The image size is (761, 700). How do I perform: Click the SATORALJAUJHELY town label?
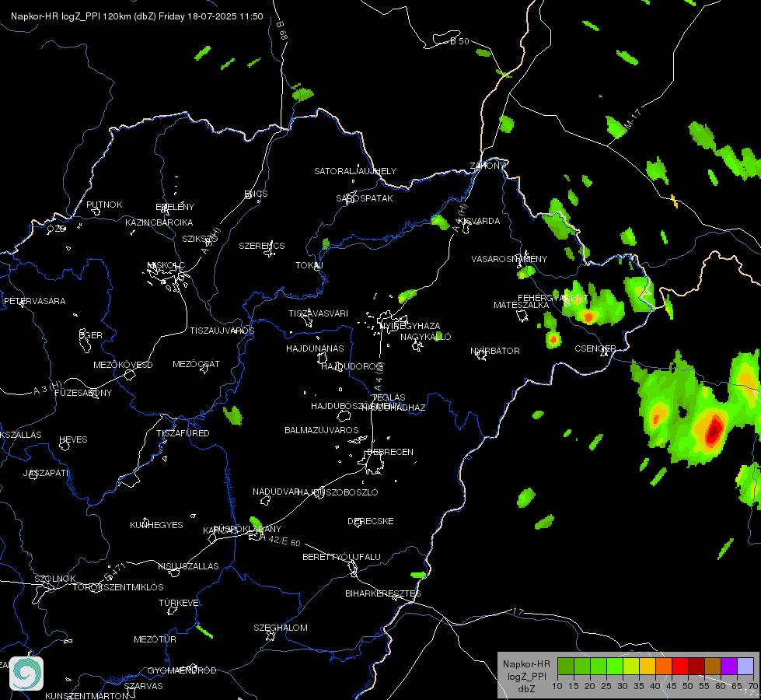(355, 171)
